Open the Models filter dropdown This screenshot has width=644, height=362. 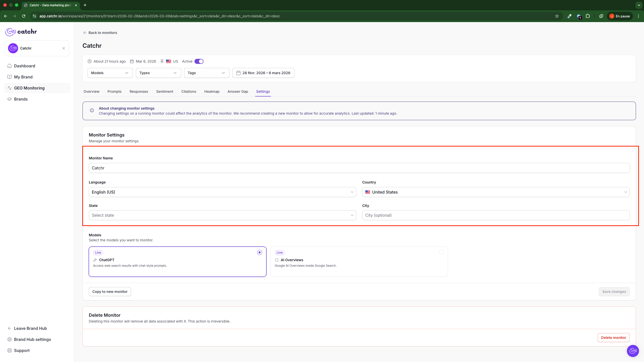[110, 73]
